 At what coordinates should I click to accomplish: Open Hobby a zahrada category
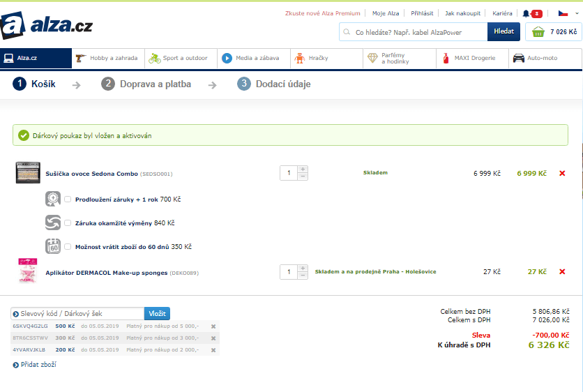(x=108, y=58)
